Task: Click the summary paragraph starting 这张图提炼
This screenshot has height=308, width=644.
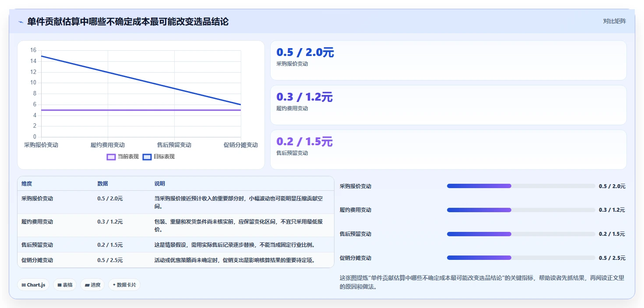Action: point(482,283)
